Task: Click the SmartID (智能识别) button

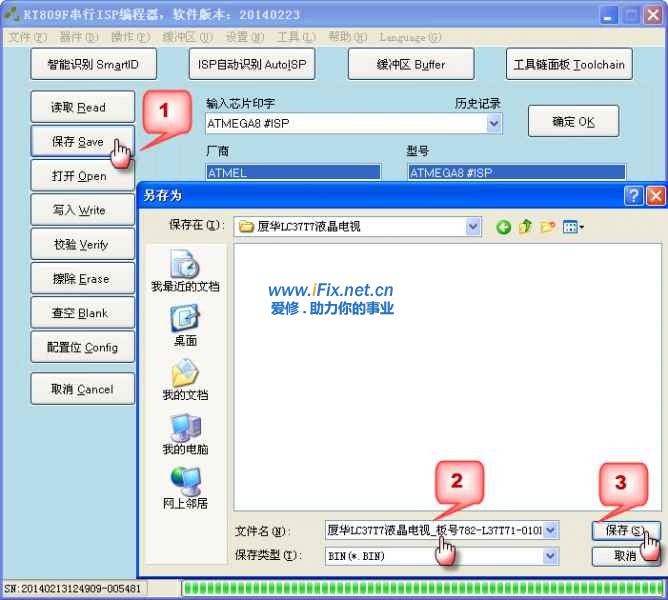Action: click(93, 65)
